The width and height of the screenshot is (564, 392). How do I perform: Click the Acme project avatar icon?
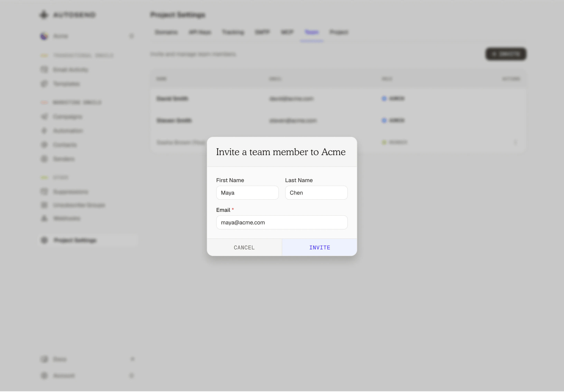[x=44, y=36]
